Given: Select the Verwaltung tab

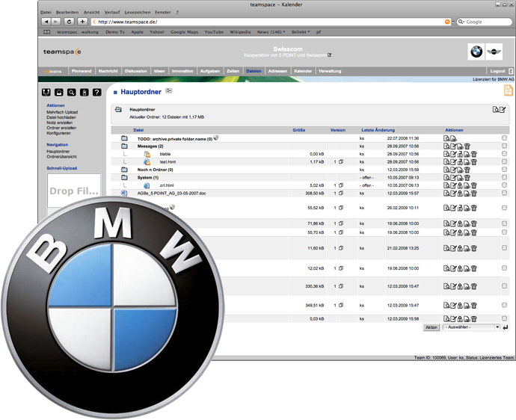Looking at the screenshot, I should [330, 71].
